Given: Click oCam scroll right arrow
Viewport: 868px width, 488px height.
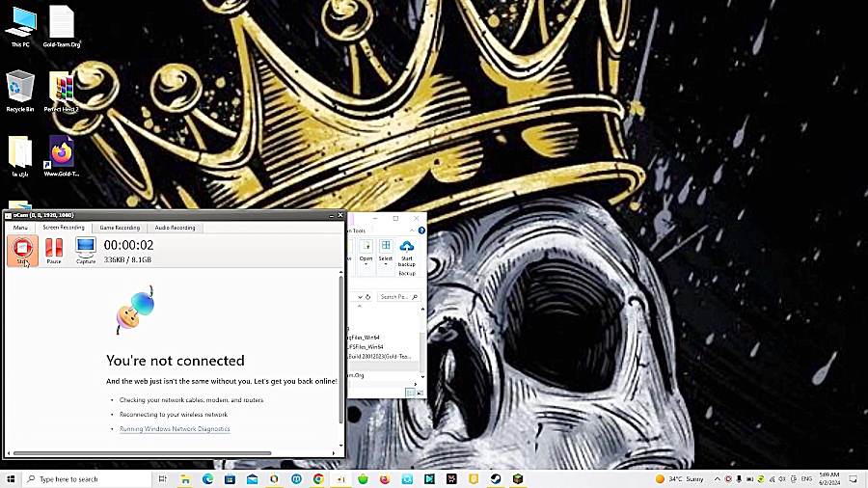Looking at the screenshot, I should pos(334,453).
